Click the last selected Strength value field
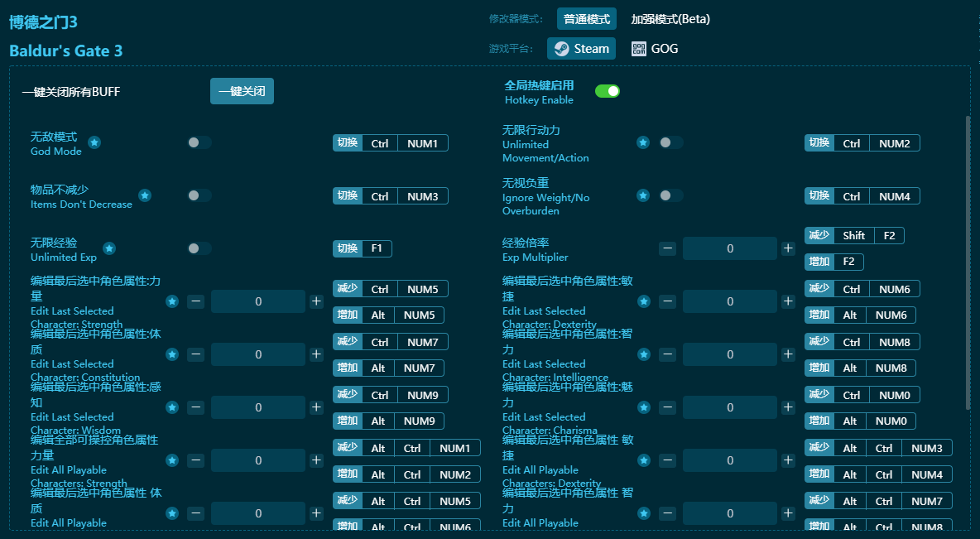This screenshot has width=980, height=539. pyautogui.click(x=258, y=301)
